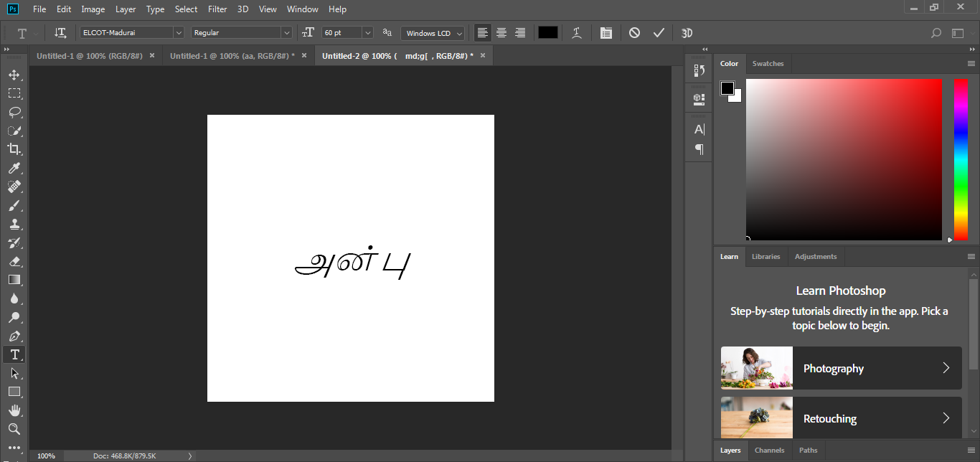Toggle the Character and Paragraph panels
The image size is (980, 462).
coord(606,33)
